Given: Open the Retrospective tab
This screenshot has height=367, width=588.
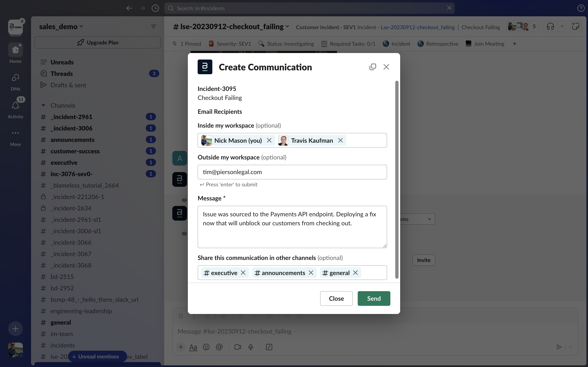Looking at the screenshot, I should (x=438, y=44).
